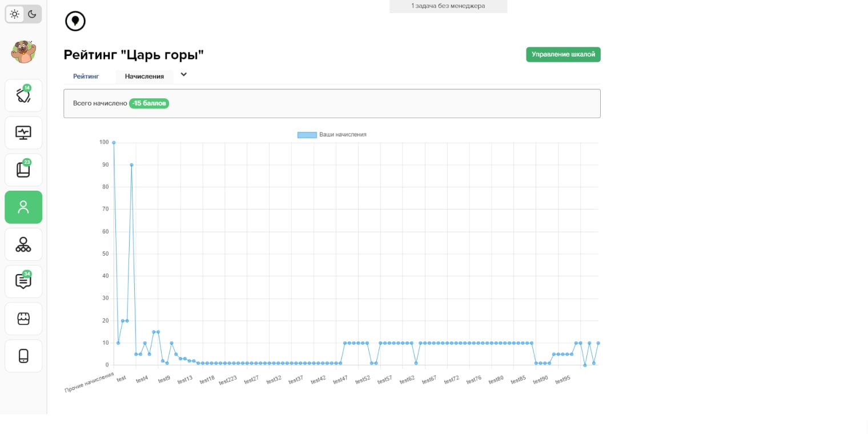This screenshot has height=443, width=868.
Task: Expand the chevron next to Начисления tab
Action: tap(184, 75)
